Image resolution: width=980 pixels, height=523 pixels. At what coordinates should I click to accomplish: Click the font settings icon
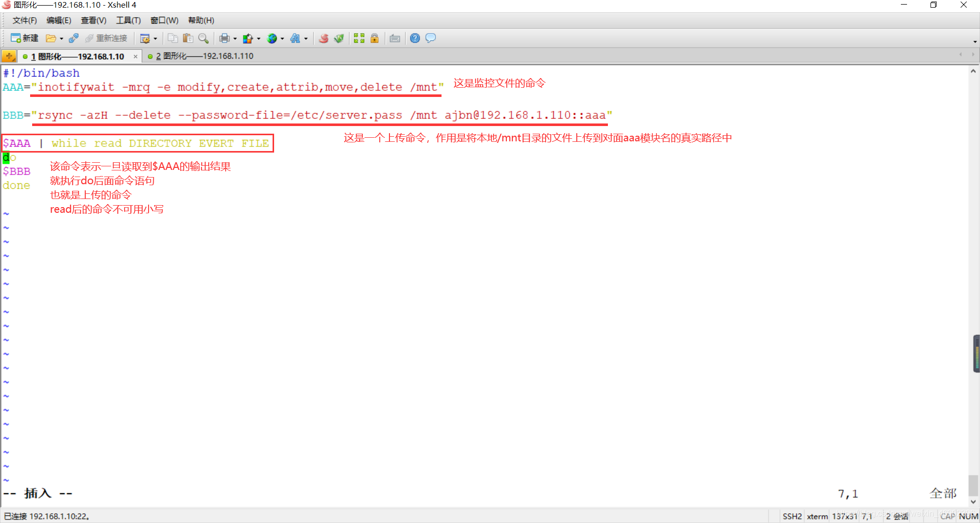tap(296, 38)
